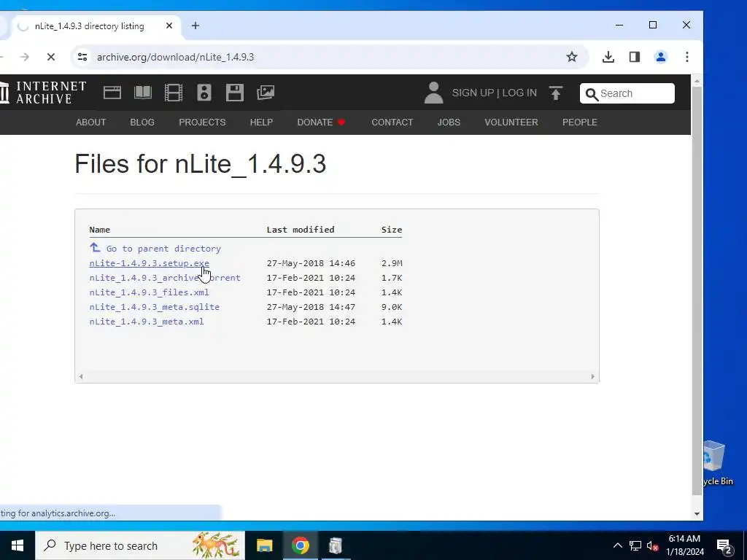Show hidden tray icons chevron
Screen dimensions: 747x560
(617, 545)
